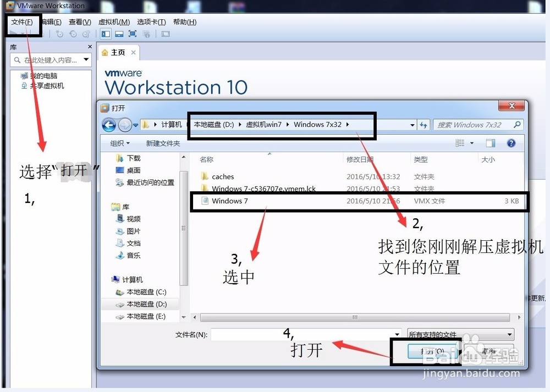Click the refresh button beside address bar
Viewport: 550px width, 392px height.
424,125
